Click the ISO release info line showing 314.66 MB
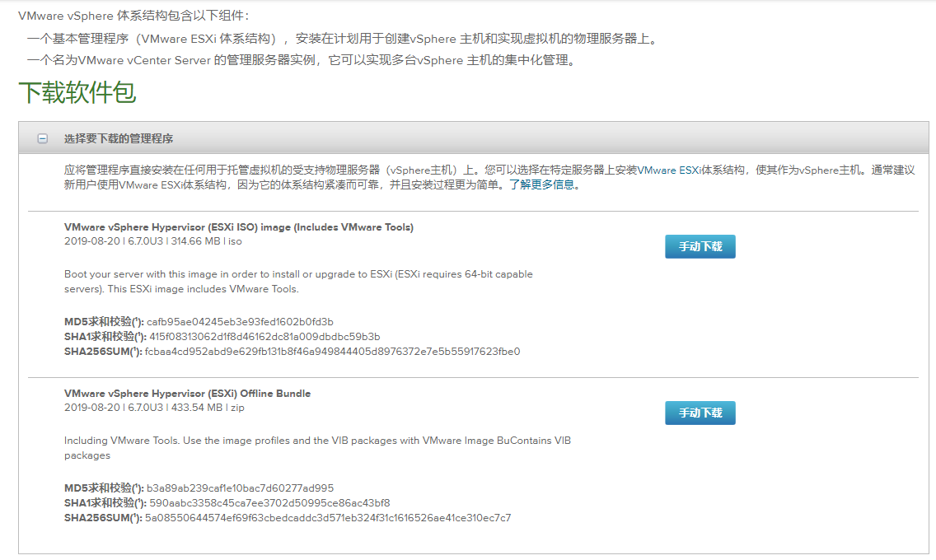Image resolution: width=936 pixels, height=560 pixels. pos(153,241)
